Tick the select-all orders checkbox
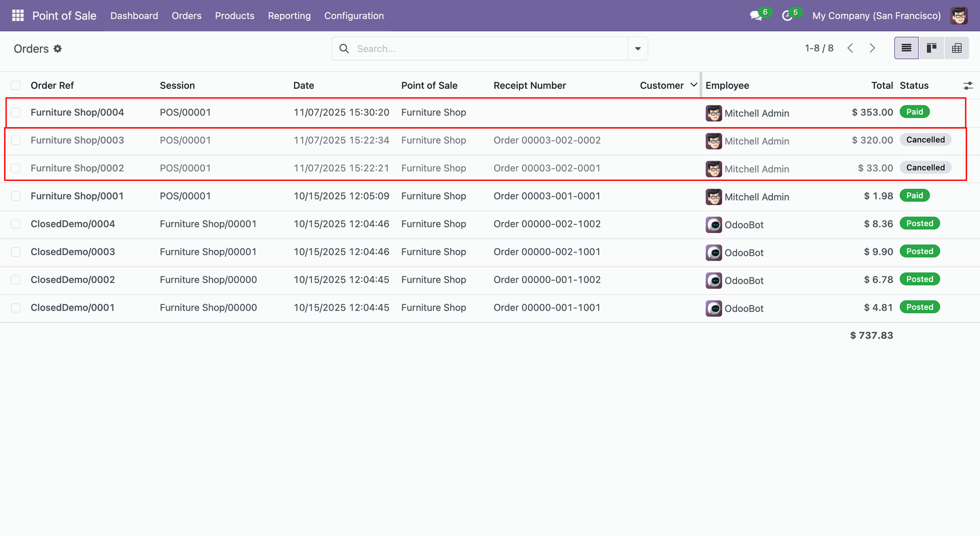Image resolution: width=980 pixels, height=536 pixels. click(x=16, y=86)
